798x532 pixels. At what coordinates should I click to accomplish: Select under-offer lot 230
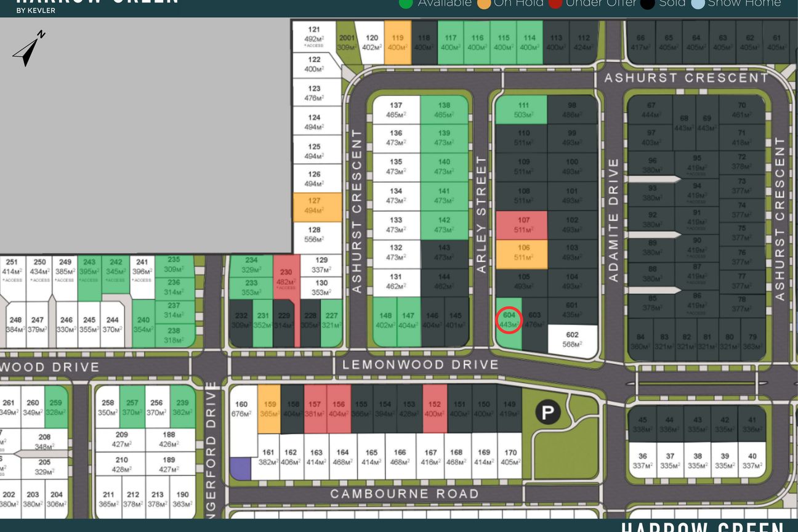click(x=286, y=280)
